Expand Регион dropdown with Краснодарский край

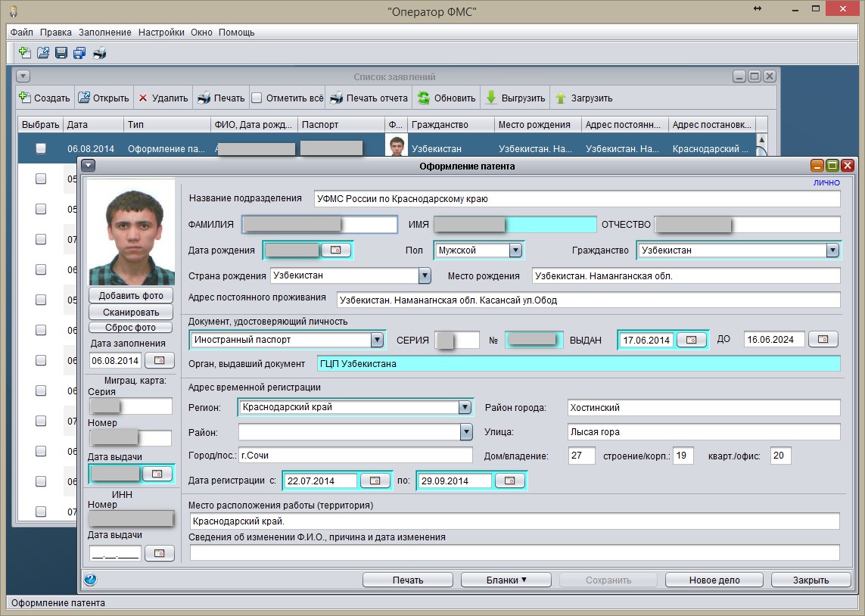pos(465,408)
